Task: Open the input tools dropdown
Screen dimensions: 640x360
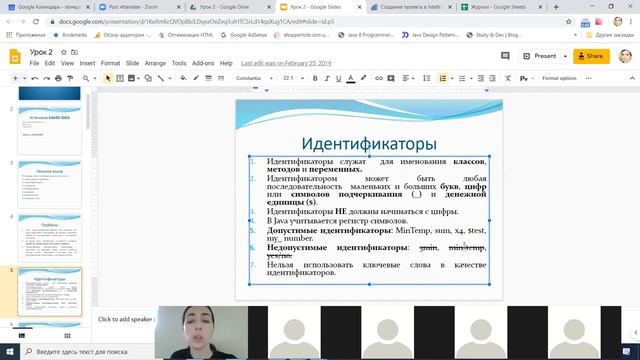Action: 527,78
